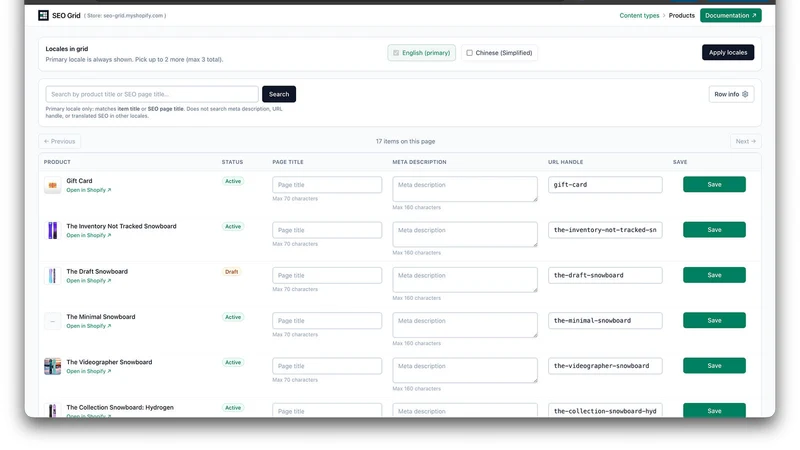This screenshot has width=800, height=450.
Task: Edit the the-collection-snowboard-hyd URL handle field
Action: pyautogui.click(x=605, y=411)
